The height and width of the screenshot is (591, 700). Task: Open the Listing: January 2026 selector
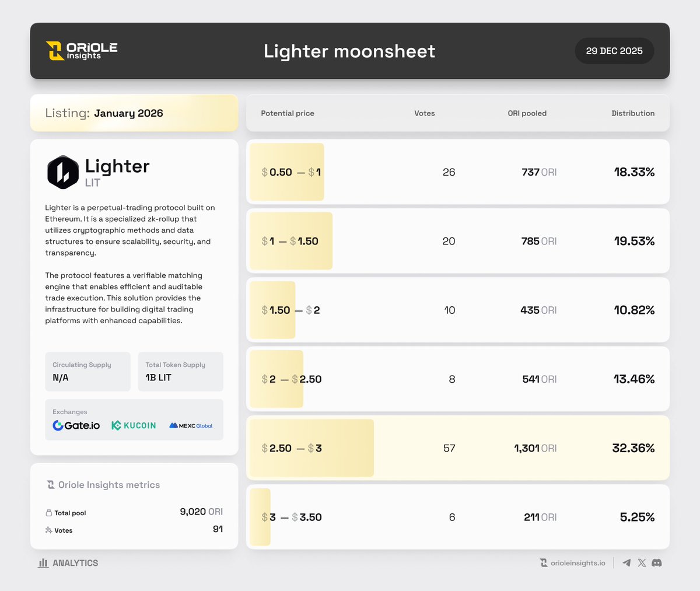pyautogui.click(x=134, y=113)
